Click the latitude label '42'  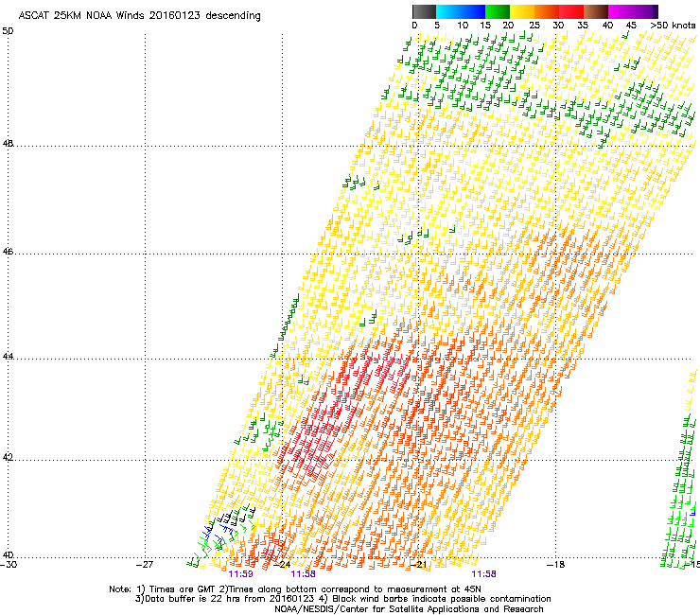(x=8, y=458)
